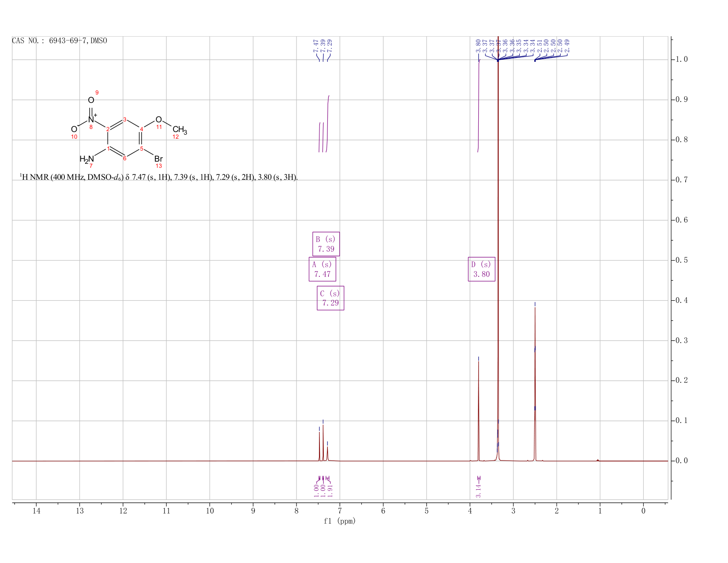Click the DMSO solvent peak at 2.50 ppm
Screen dimensions: 728x563
535,384
